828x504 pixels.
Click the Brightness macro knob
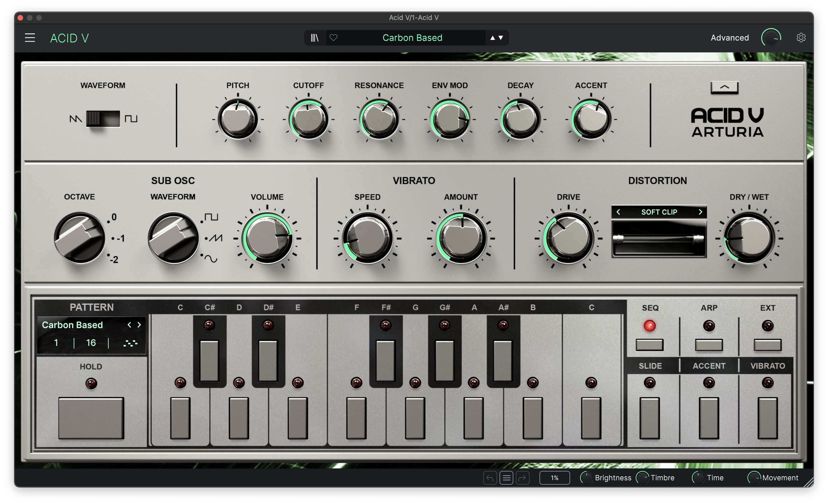point(586,478)
